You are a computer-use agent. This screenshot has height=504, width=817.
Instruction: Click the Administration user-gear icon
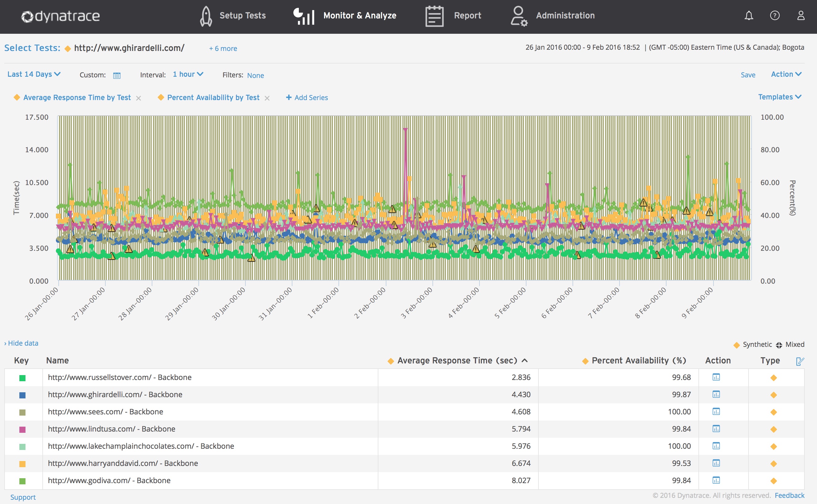pyautogui.click(x=519, y=16)
